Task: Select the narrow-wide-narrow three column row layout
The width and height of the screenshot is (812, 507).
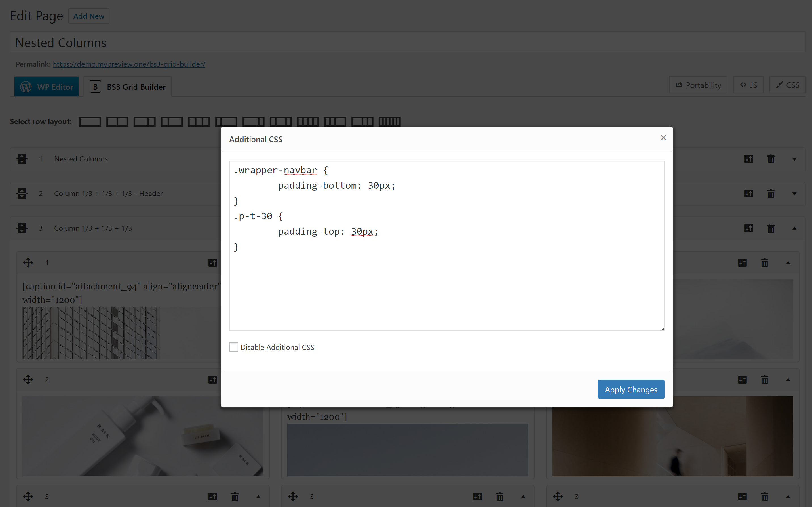Action: click(x=280, y=121)
